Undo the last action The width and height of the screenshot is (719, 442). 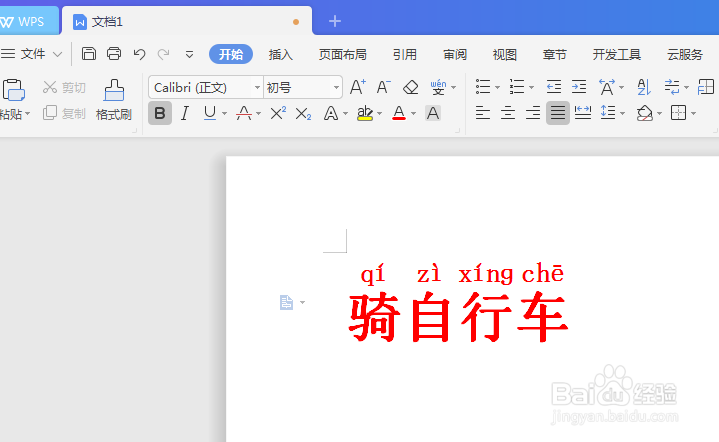(x=139, y=54)
